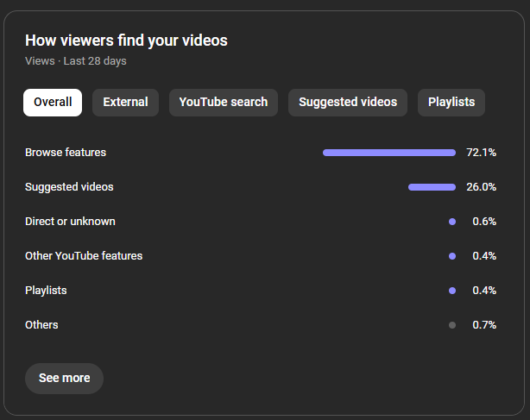Viewport: 530px width, 420px height.
Task: Click the 0.7% value
Action: 484,325
